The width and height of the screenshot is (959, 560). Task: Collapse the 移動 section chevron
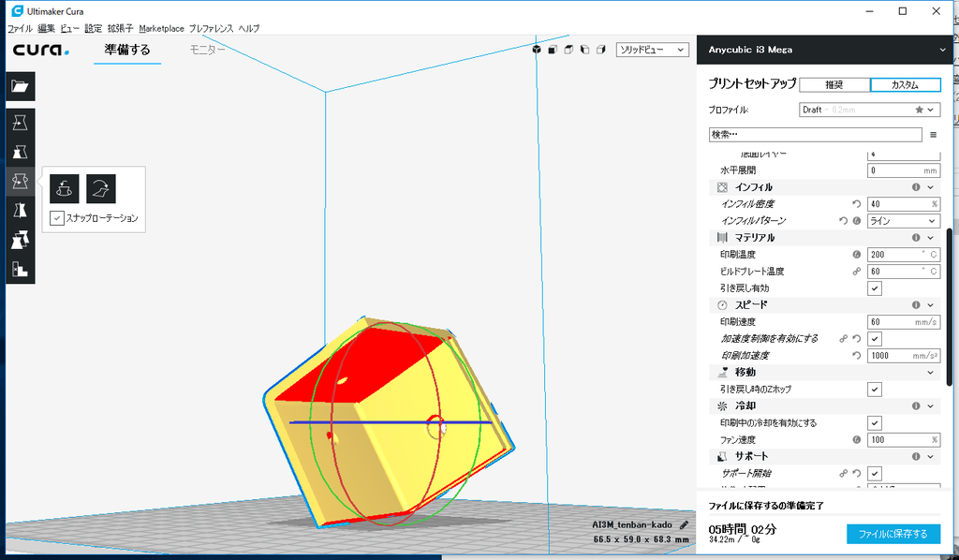point(931,373)
